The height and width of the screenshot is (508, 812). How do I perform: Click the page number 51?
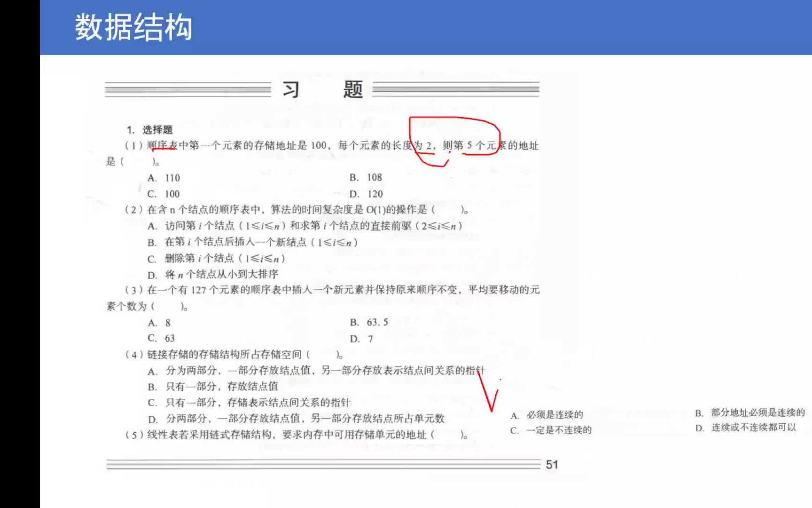pyautogui.click(x=552, y=465)
